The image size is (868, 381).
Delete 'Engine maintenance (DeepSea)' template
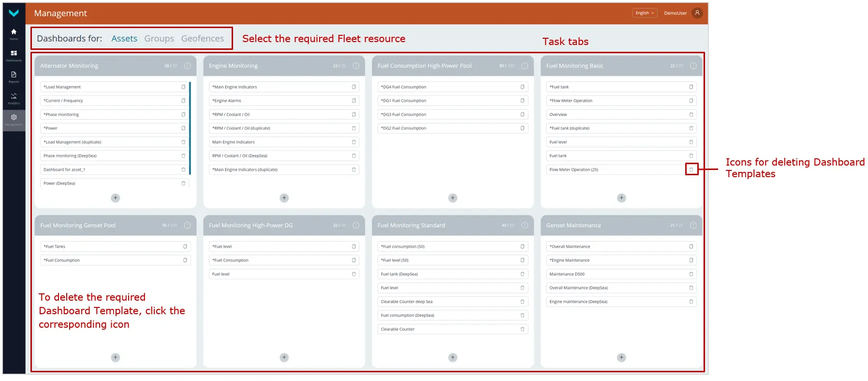pyautogui.click(x=691, y=302)
